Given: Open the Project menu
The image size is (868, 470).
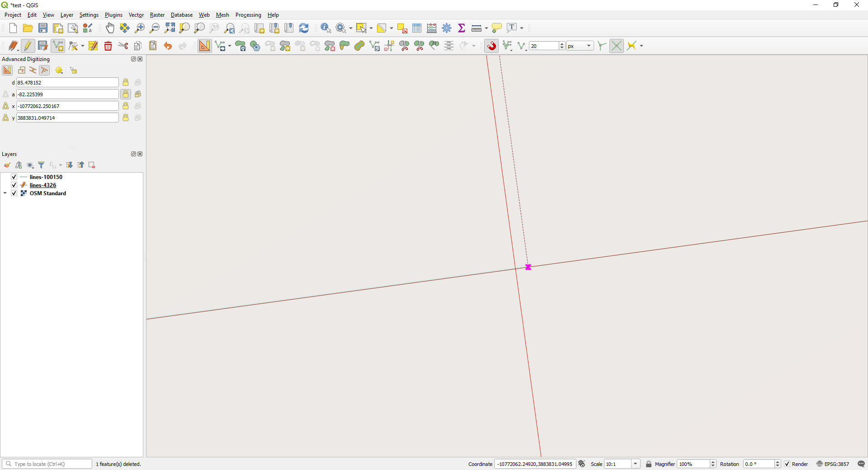Looking at the screenshot, I should pyautogui.click(x=13, y=15).
